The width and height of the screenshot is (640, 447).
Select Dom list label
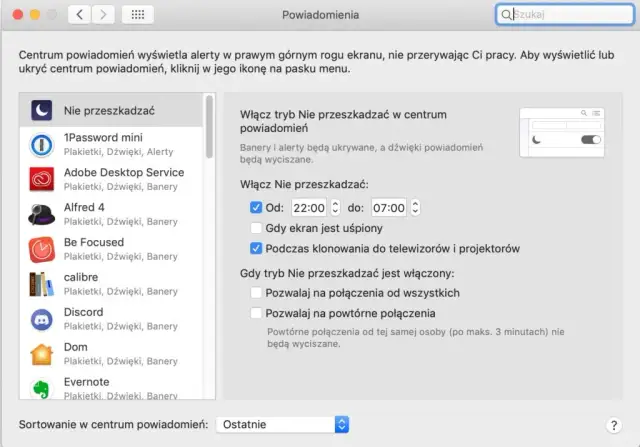76,347
